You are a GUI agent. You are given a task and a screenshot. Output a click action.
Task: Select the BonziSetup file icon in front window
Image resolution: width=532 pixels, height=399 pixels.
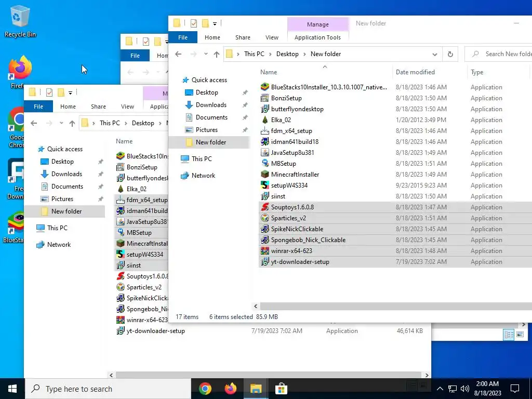click(x=264, y=98)
